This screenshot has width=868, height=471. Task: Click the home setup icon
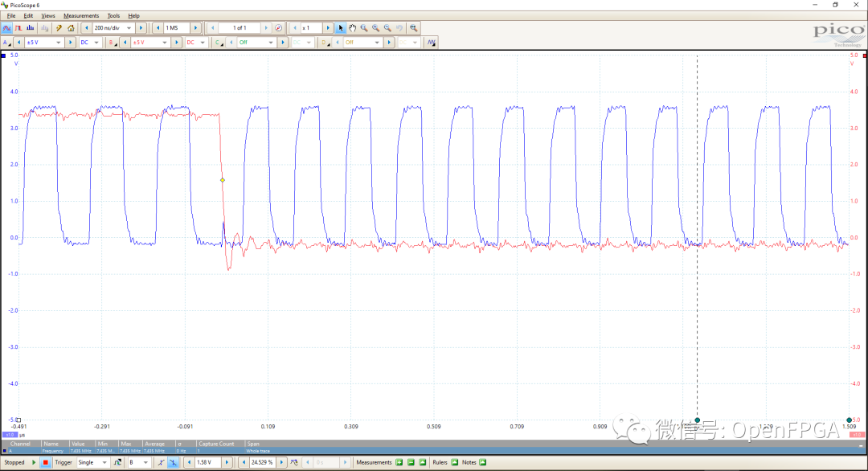coord(71,28)
